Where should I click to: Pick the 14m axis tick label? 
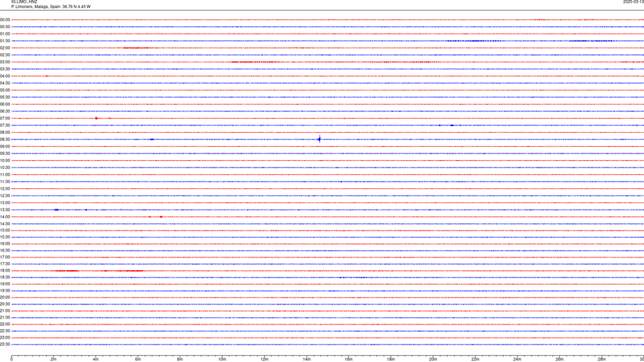point(307,359)
